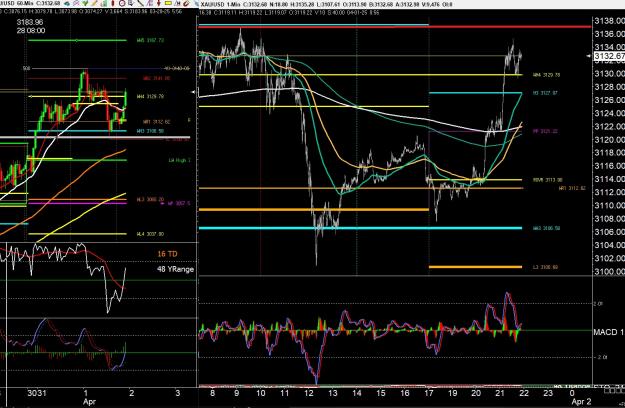Click the MACD 1 indicator label
Image resolution: width=625 pixels, height=408 pixels.
609,332
